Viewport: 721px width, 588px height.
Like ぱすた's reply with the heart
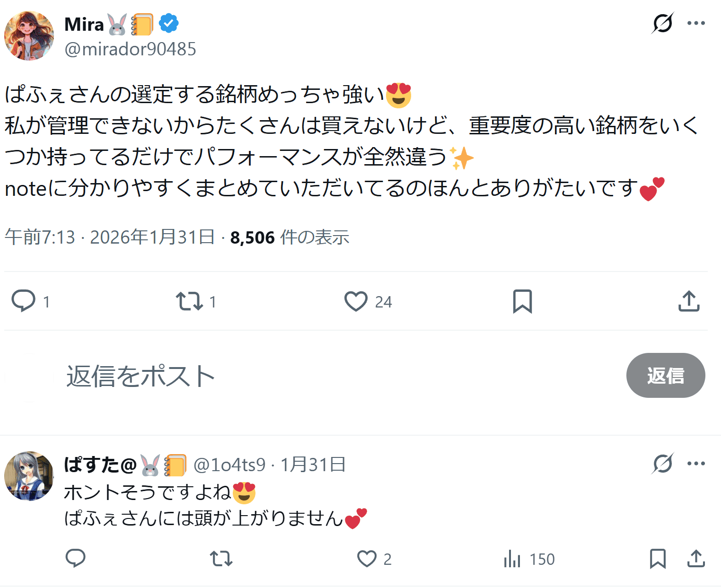click(367, 559)
